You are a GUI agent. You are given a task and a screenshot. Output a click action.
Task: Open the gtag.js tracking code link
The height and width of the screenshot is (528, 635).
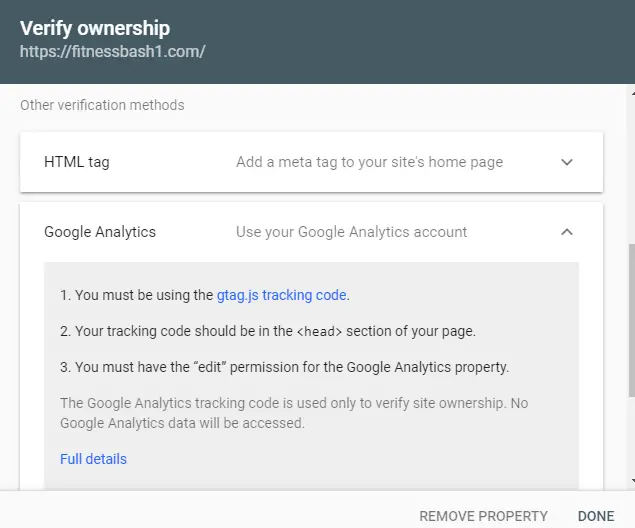click(x=282, y=295)
